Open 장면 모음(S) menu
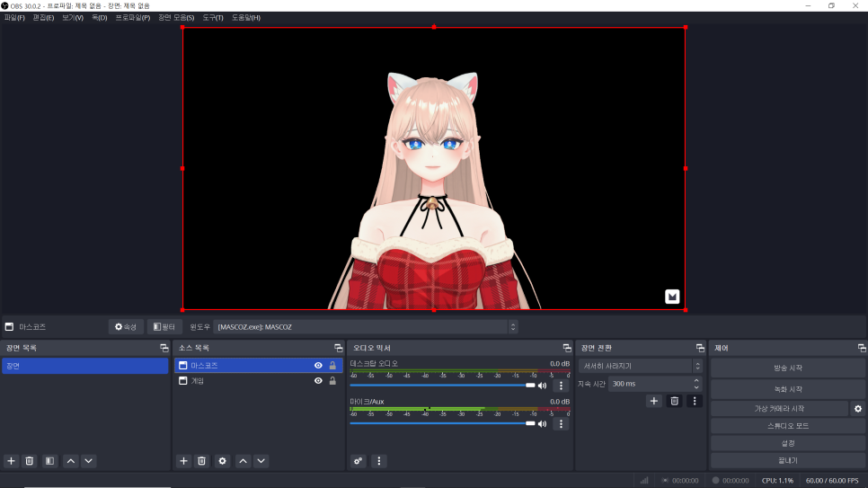The image size is (868, 488). click(x=176, y=18)
